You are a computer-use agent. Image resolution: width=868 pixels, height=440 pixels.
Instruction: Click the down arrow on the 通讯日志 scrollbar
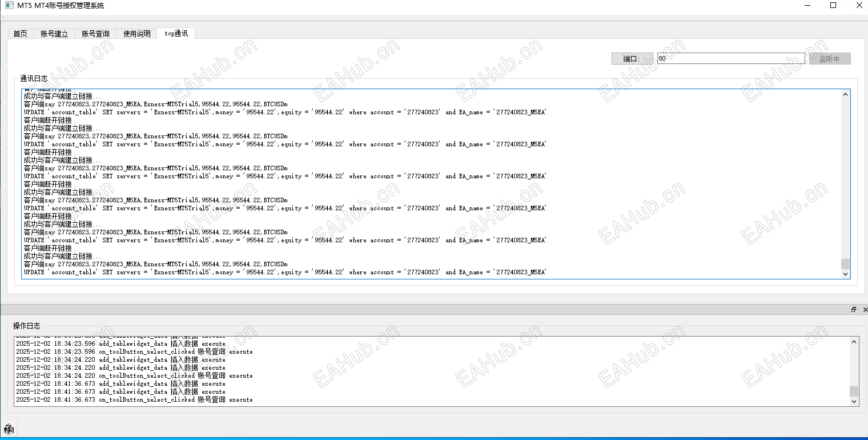(x=846, y=274)
